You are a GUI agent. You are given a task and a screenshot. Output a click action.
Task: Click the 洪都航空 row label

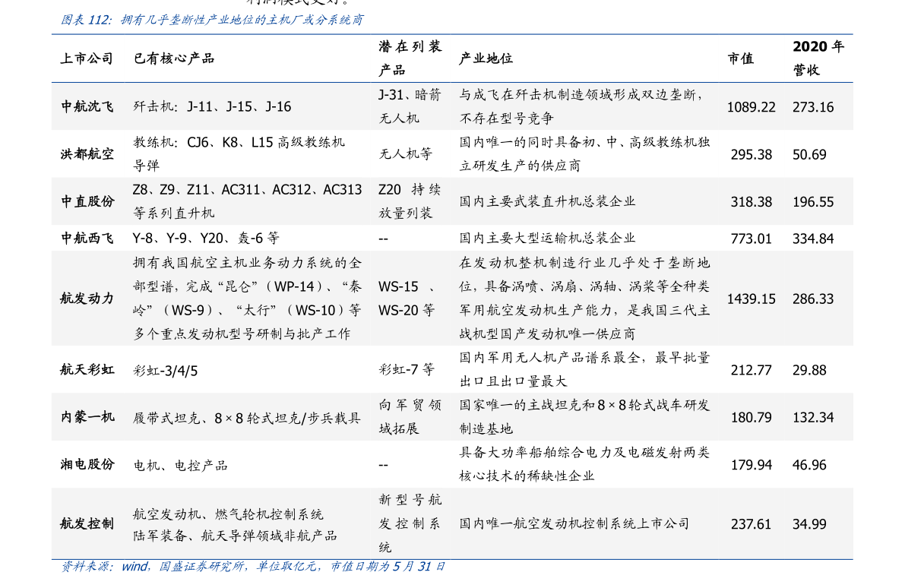pyautogui.click(x=87, y=153)
